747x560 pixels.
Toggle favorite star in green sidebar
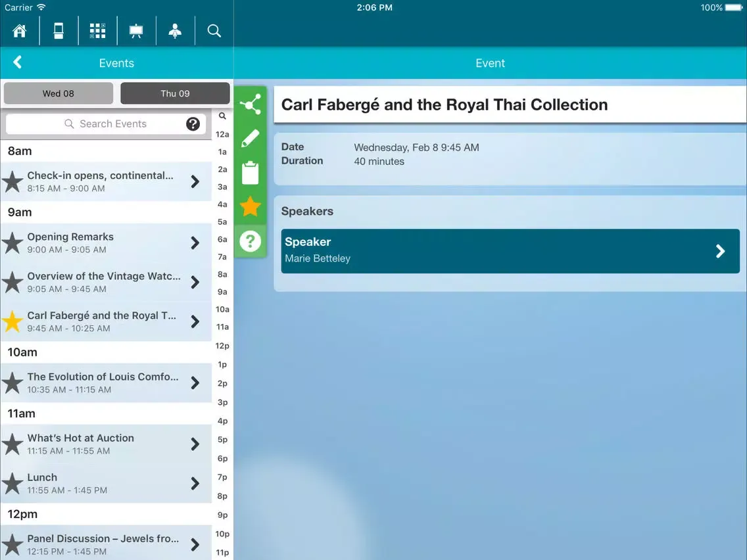point(250,206)
